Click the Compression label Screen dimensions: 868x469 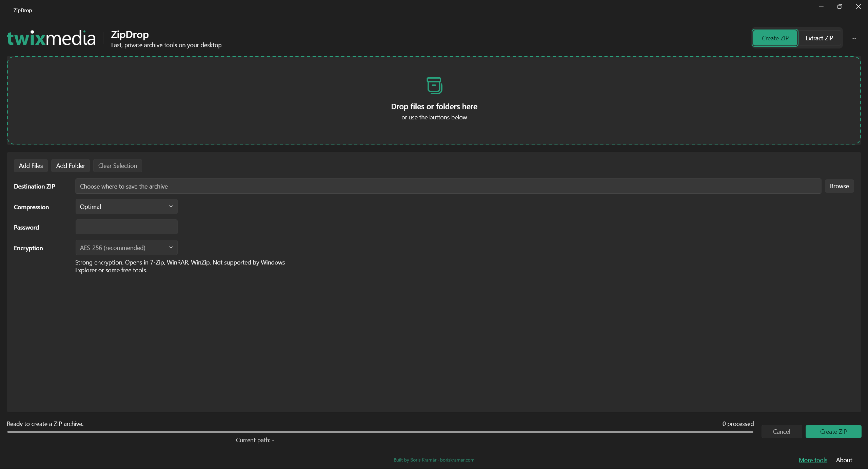(31, 207)
